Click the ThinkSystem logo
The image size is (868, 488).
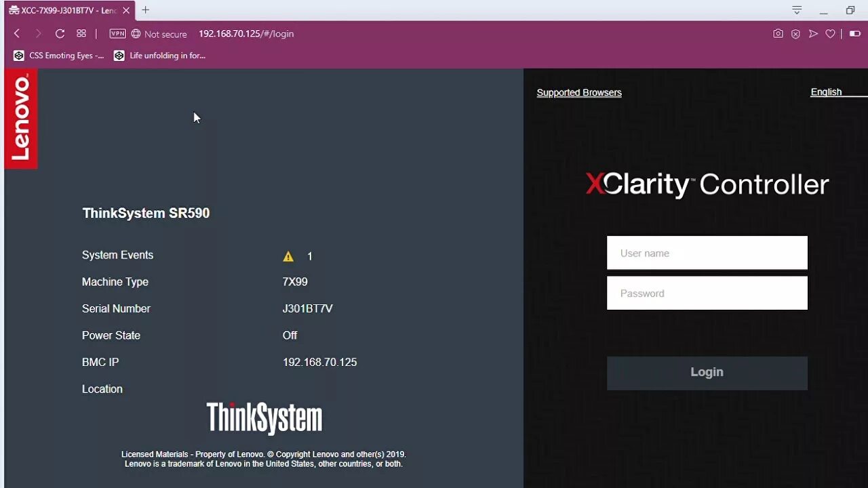pos(264,418)
